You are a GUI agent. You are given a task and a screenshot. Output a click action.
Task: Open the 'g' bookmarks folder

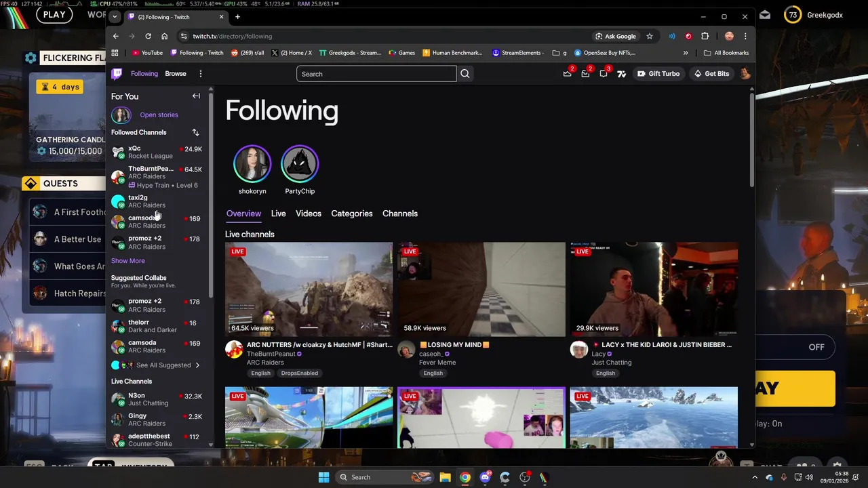pyautogui.click(x=559, y=53)
